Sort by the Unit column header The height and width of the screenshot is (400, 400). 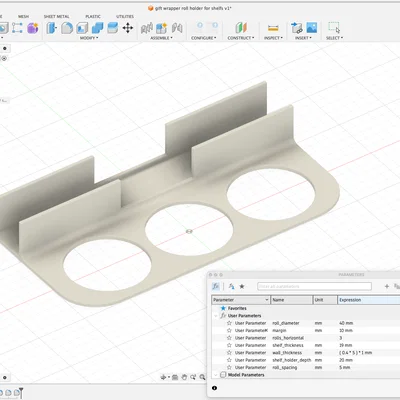[x=325, y=300]
